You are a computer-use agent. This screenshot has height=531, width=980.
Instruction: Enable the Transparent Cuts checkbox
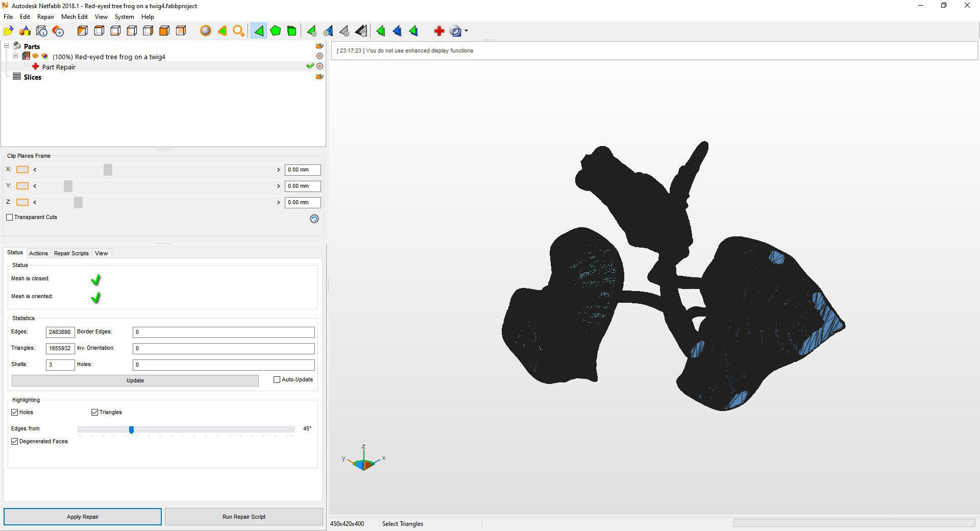click(x=9, y=217)
